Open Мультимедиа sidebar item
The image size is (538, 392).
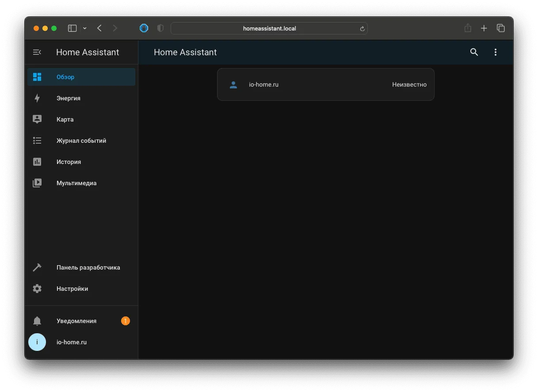click(x=81, y=183)
